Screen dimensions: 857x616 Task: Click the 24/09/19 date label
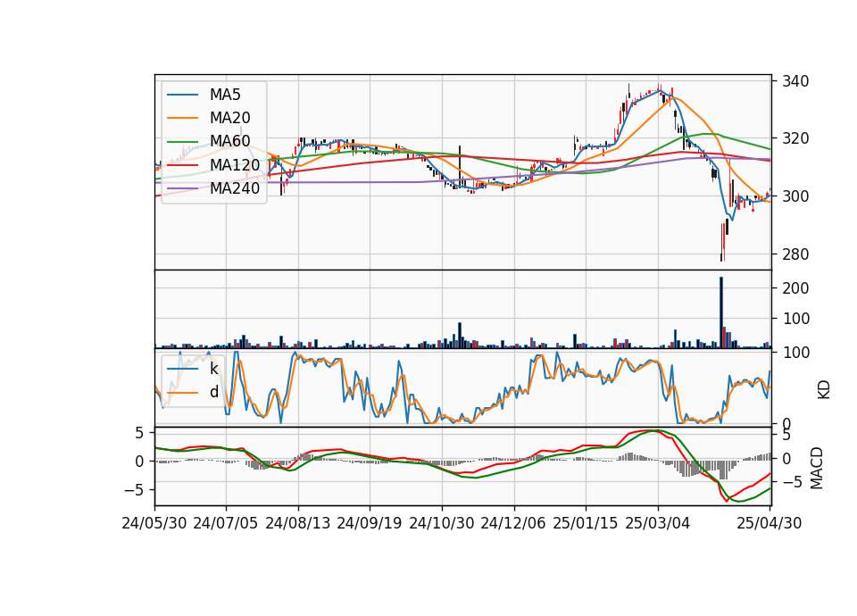click(x=370, y=523)
